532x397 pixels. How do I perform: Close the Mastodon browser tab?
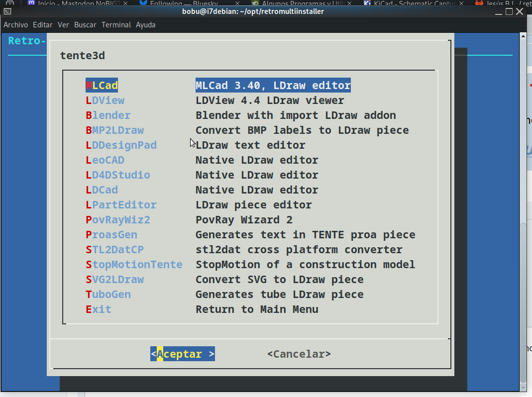125,3
